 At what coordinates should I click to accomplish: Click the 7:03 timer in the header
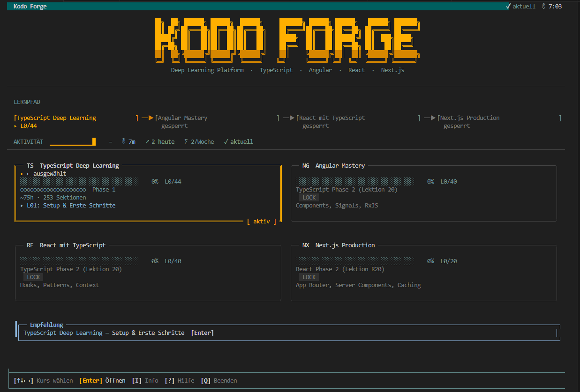(x=552, y=7)
